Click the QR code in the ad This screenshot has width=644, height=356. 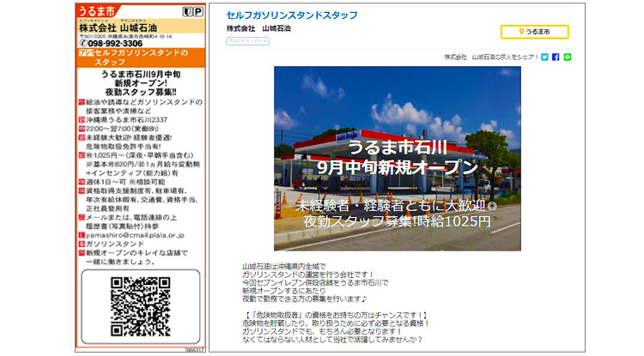click(140, 306)
